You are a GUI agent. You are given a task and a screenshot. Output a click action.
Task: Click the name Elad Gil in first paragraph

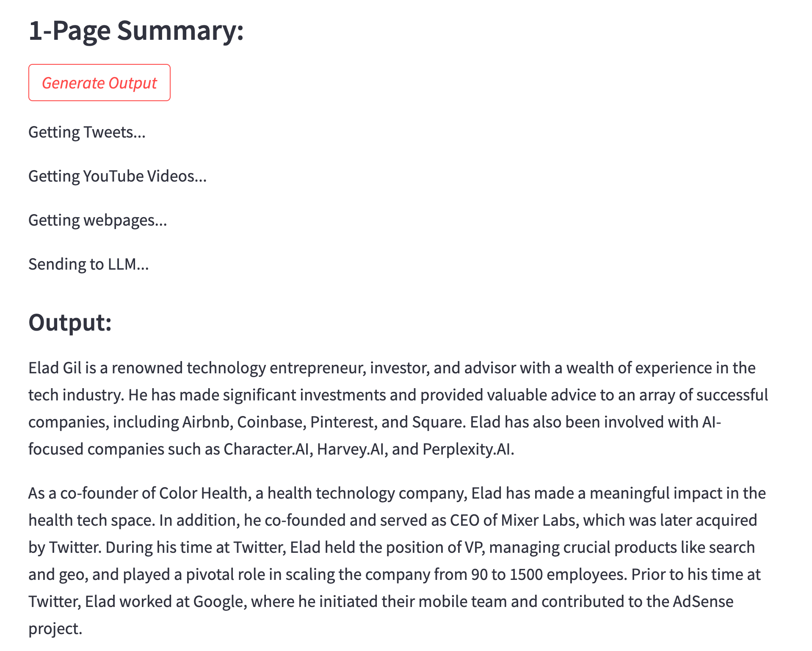click(55, 368)
